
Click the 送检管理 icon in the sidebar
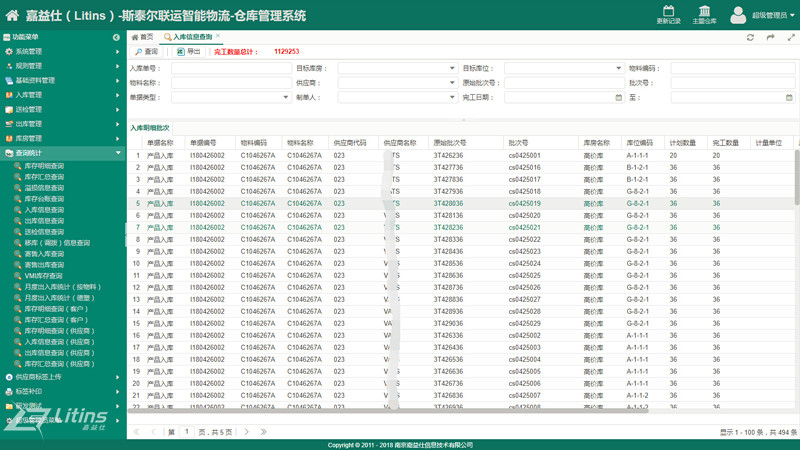pyautogui.click(x=9, y=110)
